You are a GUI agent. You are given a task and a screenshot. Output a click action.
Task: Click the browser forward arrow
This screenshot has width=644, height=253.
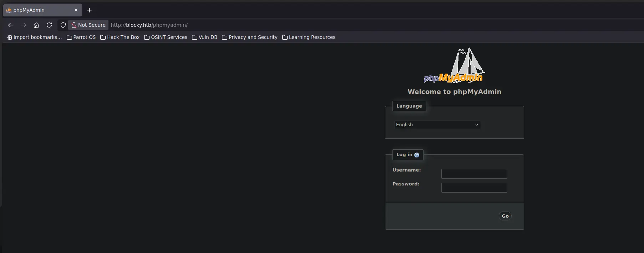click(x=24, y=25)
